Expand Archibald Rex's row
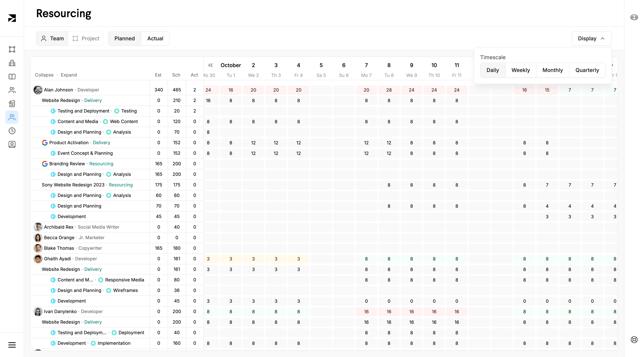644x357 pixels. coord(90,227)
